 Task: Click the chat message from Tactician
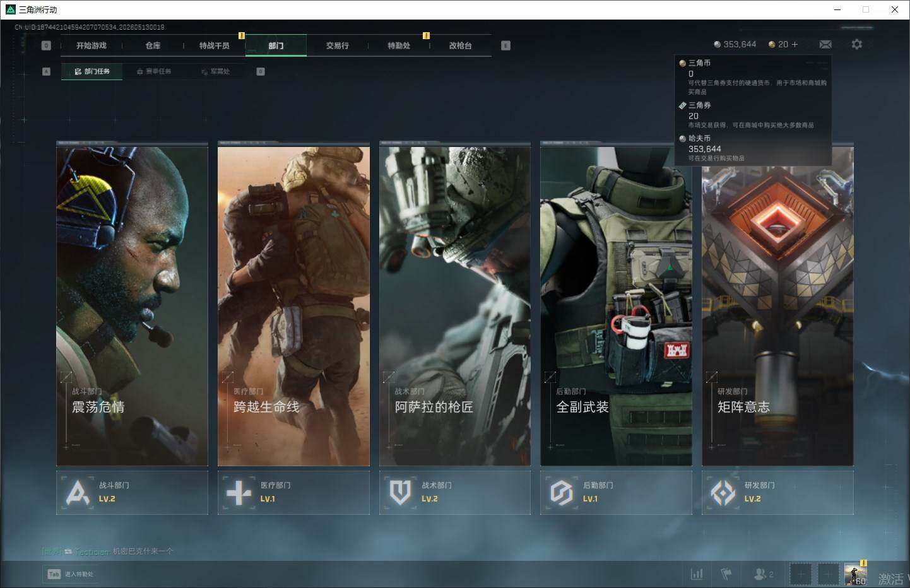tap(107, 551)
